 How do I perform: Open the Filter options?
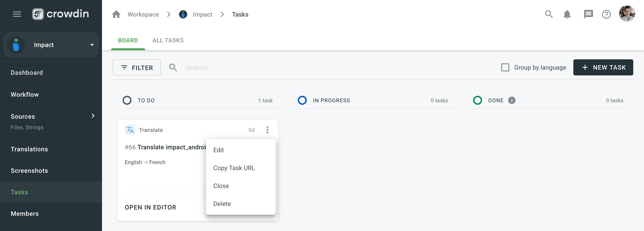coord(137,68)
